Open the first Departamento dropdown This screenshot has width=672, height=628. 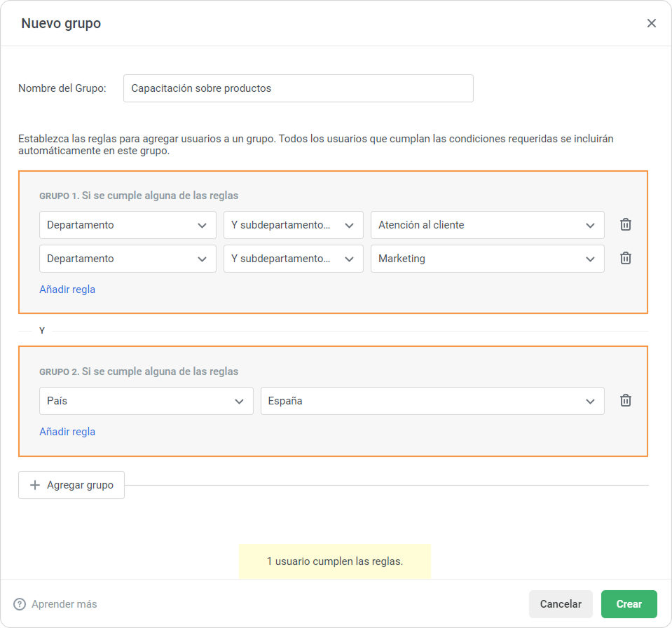click(x=127, y=225)
